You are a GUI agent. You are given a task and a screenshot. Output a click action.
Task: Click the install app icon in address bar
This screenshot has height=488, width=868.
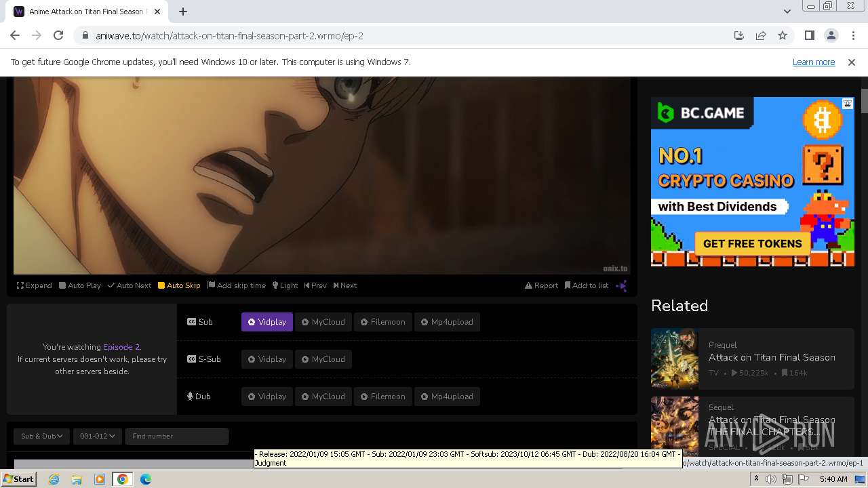739,35
